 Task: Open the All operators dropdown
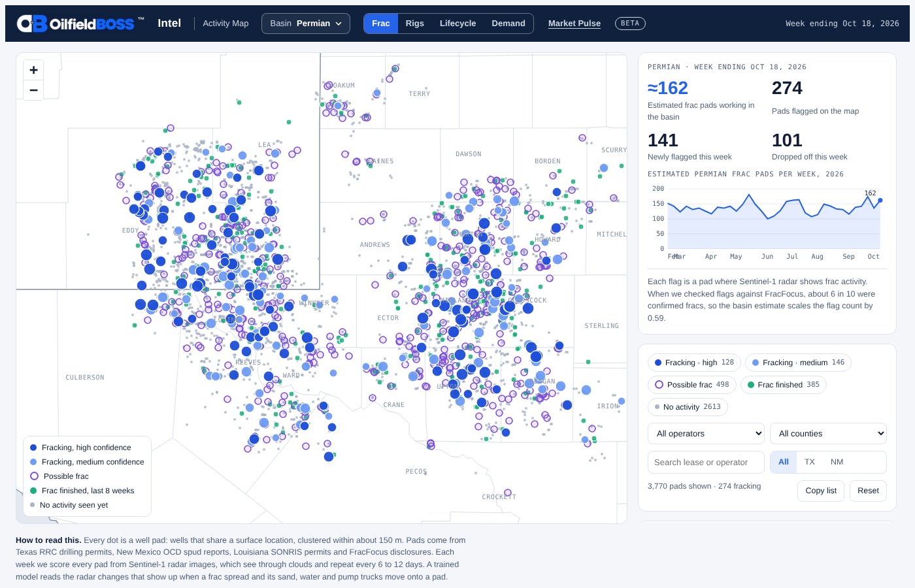(706, 434)
